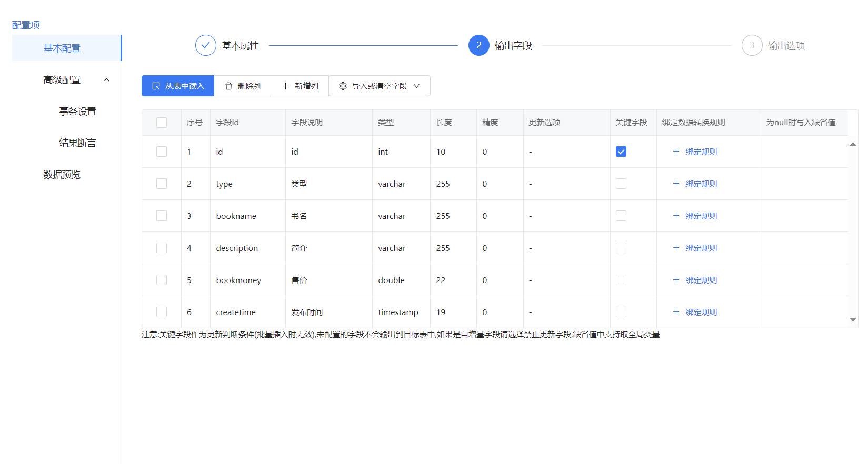The width and height of the screenshot is (868, 464).
Task: Enable the 关键字段 checkbox for the bookname row
Action: (x=621, y=216)
